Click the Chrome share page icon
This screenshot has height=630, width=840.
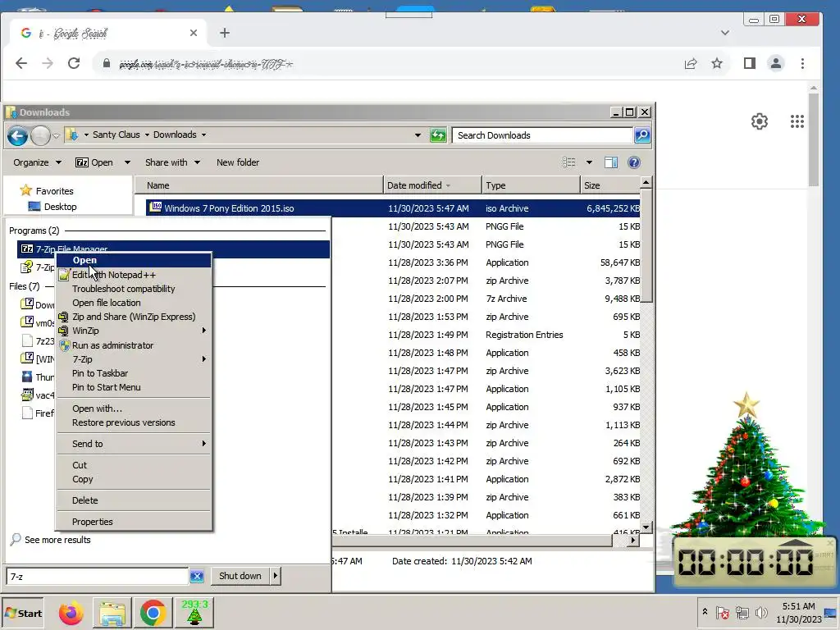(x=691, y=64)
